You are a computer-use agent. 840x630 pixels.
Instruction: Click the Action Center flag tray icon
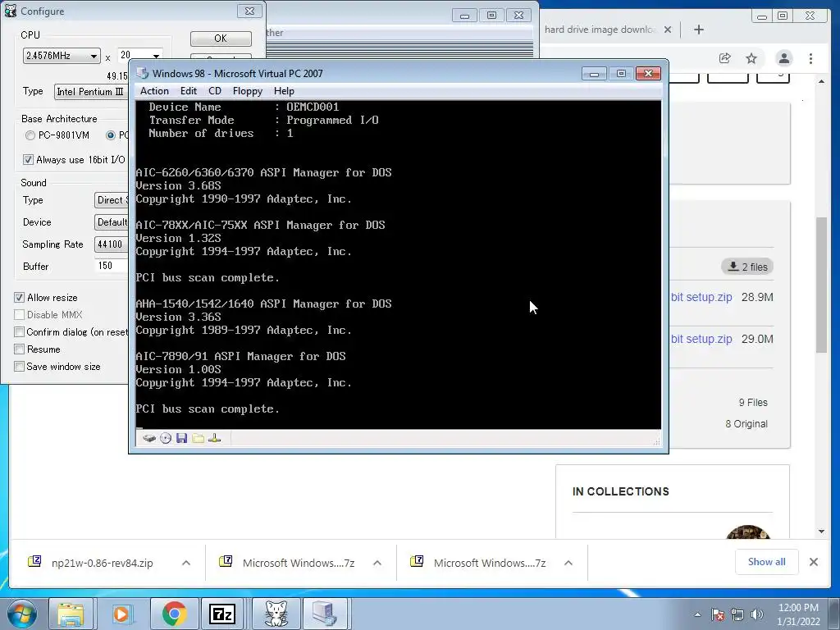718,614
